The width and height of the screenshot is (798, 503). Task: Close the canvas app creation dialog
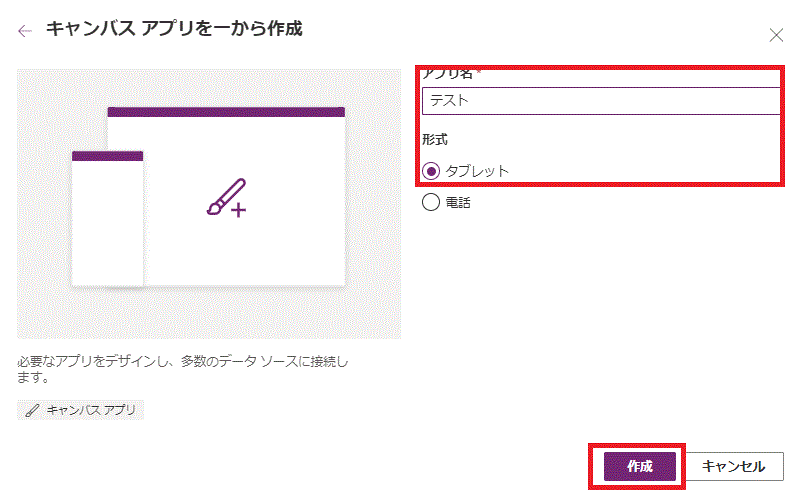coord(776,35)
